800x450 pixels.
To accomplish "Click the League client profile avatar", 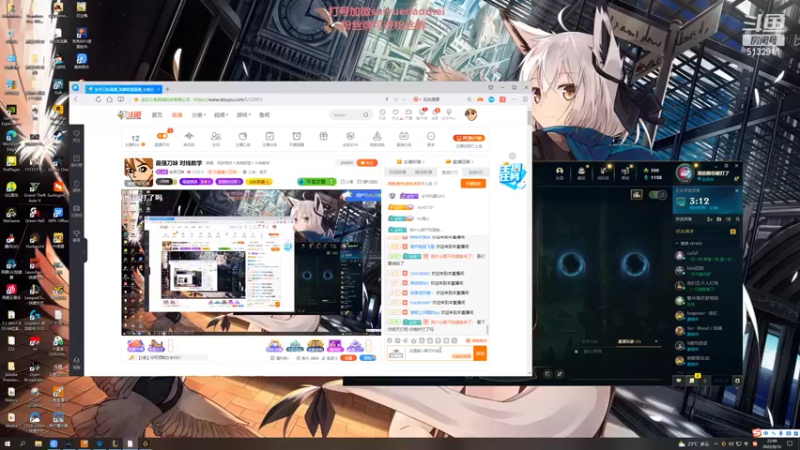I will pos(685,173).
